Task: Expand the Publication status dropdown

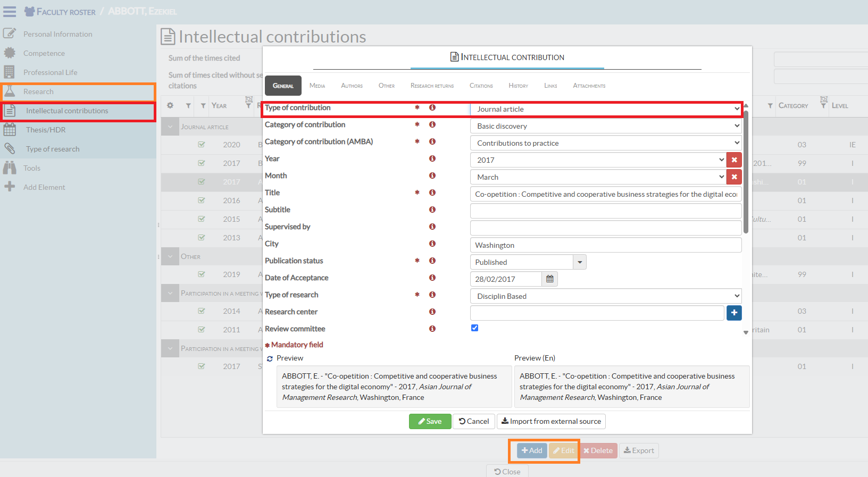Action: (x=580, y=262)
